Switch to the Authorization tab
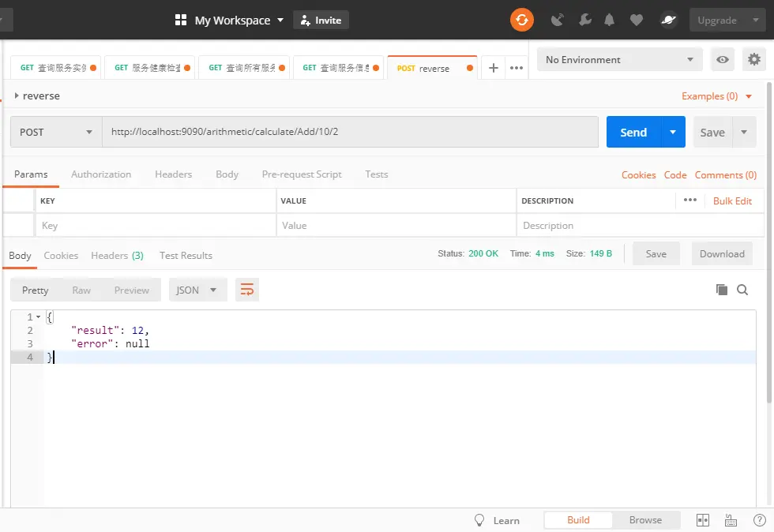The image size is (774, 532). [x=101, y=174]
